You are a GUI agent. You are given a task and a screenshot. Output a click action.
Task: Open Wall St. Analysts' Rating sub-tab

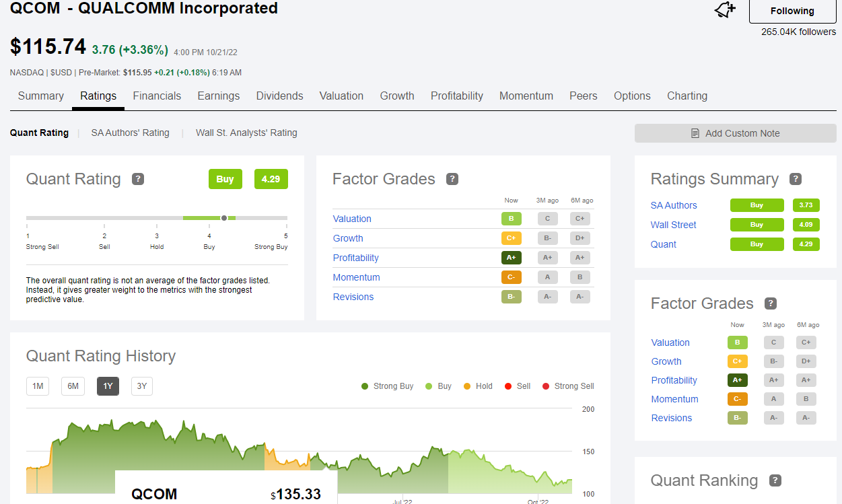click(246, 133)
